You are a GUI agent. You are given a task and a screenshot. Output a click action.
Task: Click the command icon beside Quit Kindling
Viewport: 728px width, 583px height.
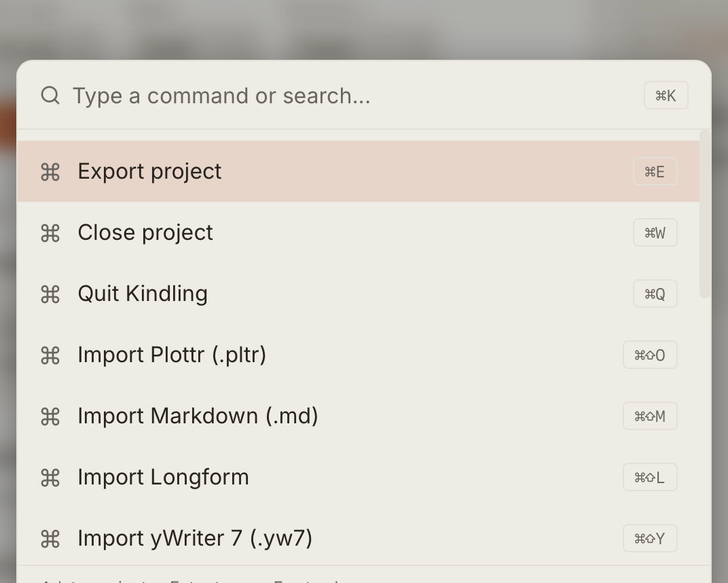pos(50,294)
